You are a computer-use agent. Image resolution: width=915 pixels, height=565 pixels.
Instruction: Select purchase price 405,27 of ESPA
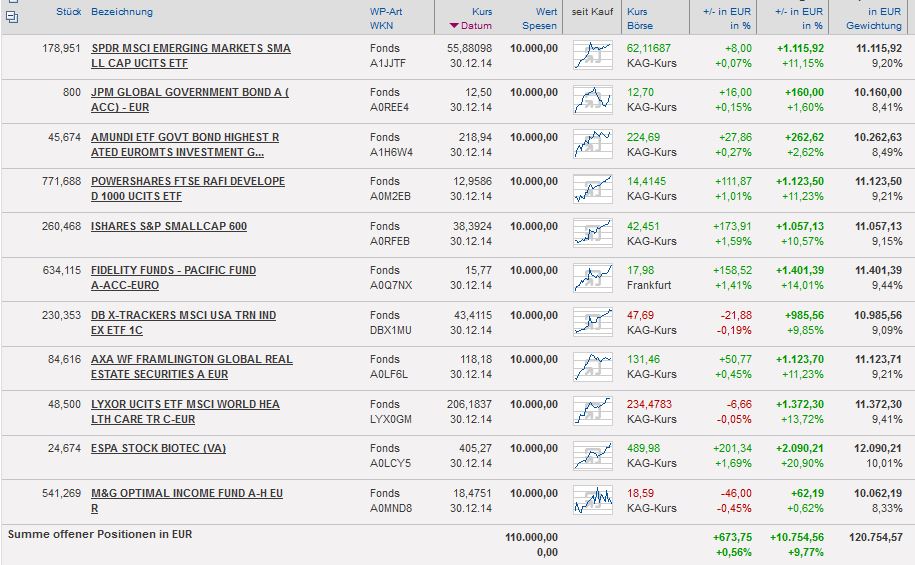(x=475, y=448)
